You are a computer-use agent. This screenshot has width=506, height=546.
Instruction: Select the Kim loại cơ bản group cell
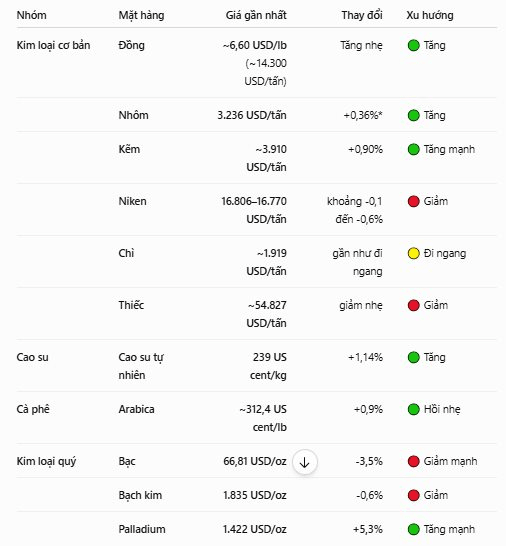(53, 45)
